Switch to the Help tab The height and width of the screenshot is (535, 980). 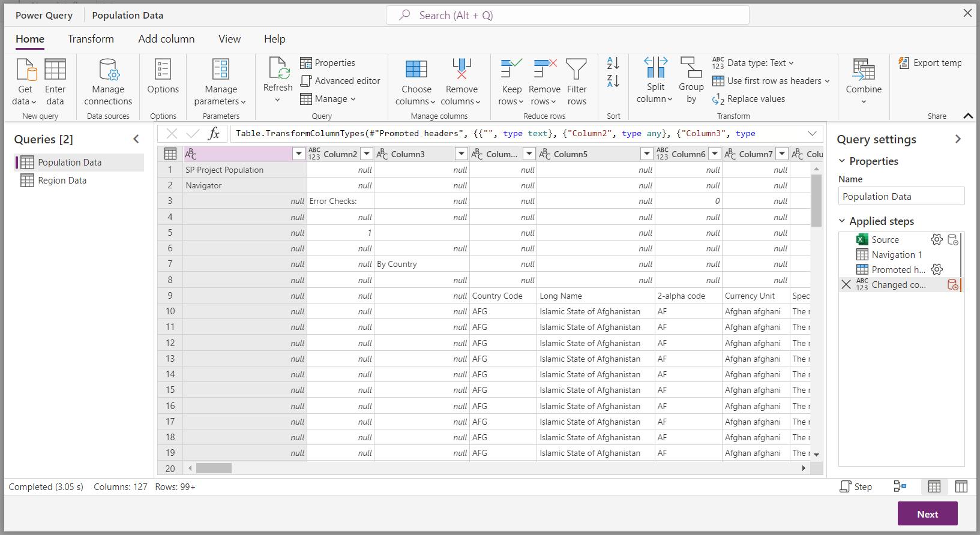click(x=274, y=39)
